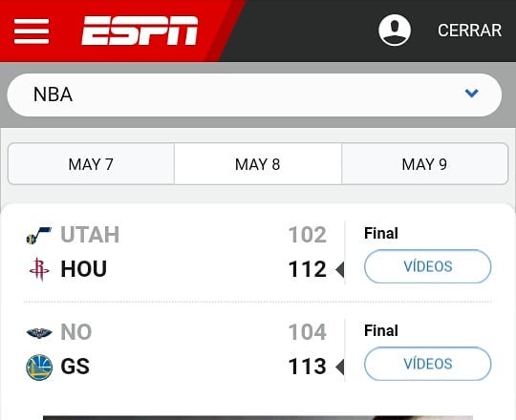Tap the Houston Rockets team logo
Image resolution: width=516 pixels, height=420 pixels.
coord(39,269)
